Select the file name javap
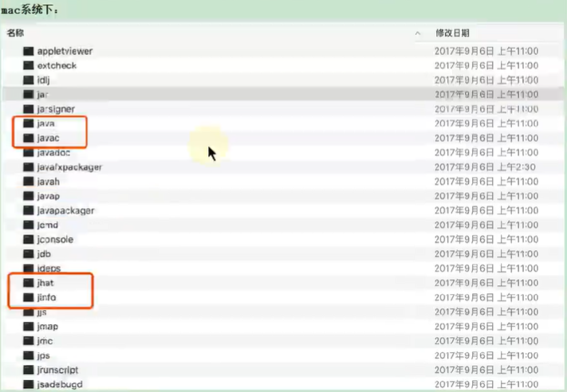This screenshot has width=567, height=392. (x=49, y=196)
